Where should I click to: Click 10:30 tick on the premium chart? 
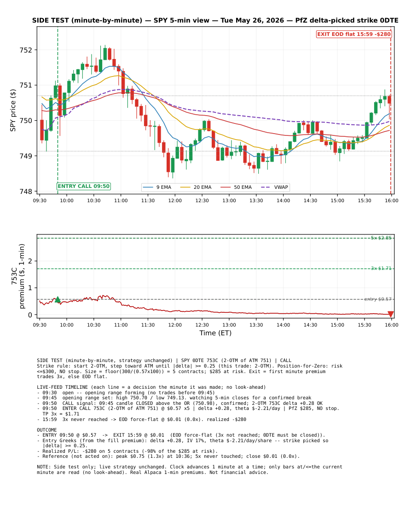click(x=94, y=325)
